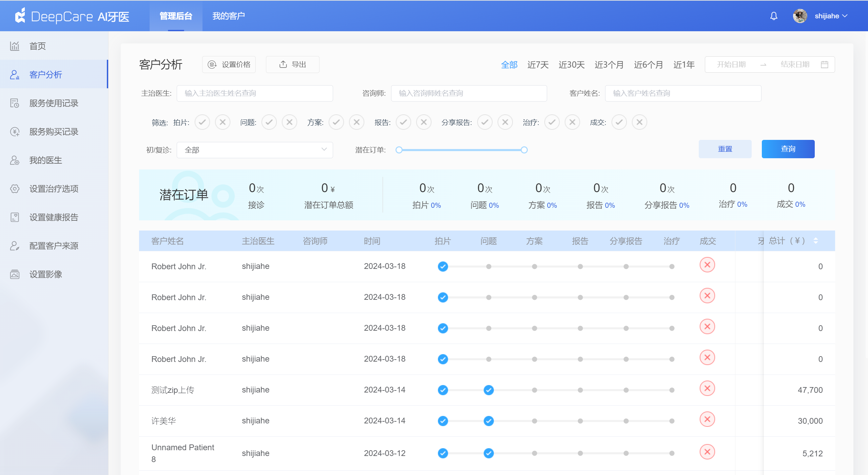Click the 导出 export button
Image resolution: width=868 pixels, height=475 pixels.
pyautogui.click(x=292, y=65)
